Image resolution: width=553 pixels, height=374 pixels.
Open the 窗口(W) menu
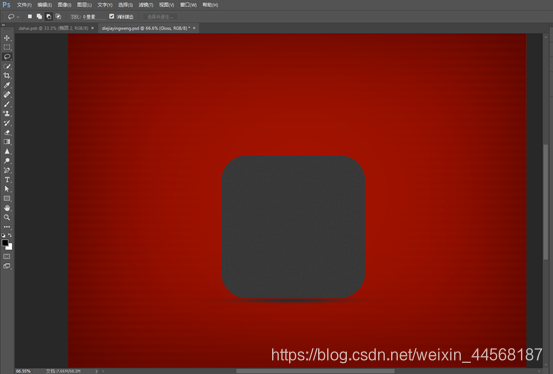pyautogui.click(x=188, y=5)
